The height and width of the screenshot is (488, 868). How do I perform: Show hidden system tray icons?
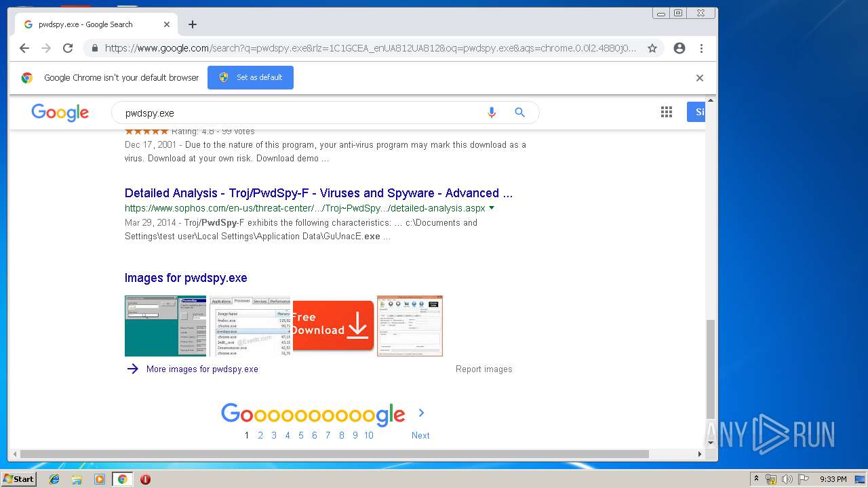click(756, 479)
